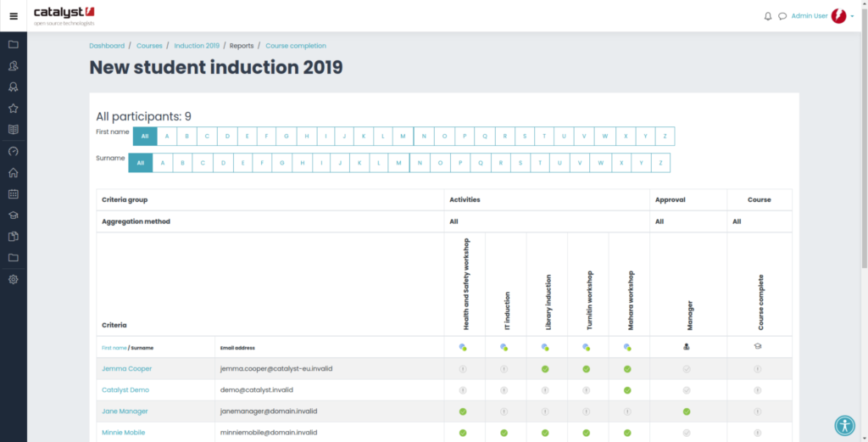Sort participants by First name header
The image size is (868, 442).
coord(114,348)
